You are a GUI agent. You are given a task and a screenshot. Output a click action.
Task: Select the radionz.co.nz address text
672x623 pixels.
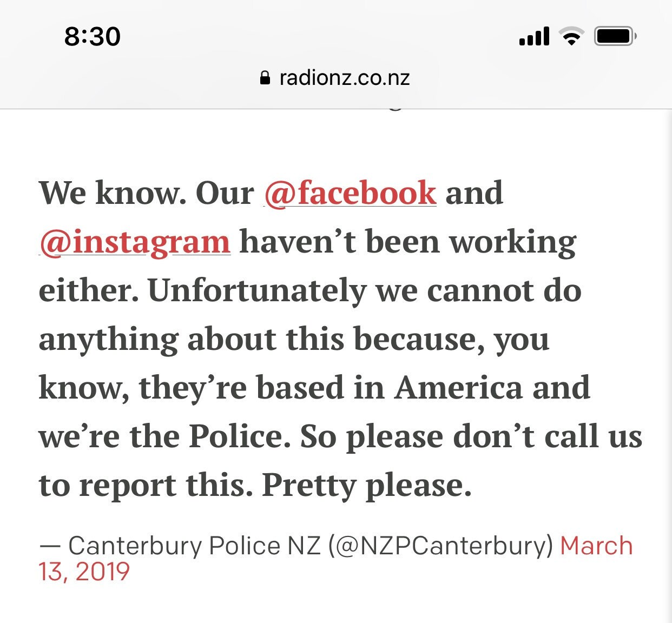(x=345, y=78)
